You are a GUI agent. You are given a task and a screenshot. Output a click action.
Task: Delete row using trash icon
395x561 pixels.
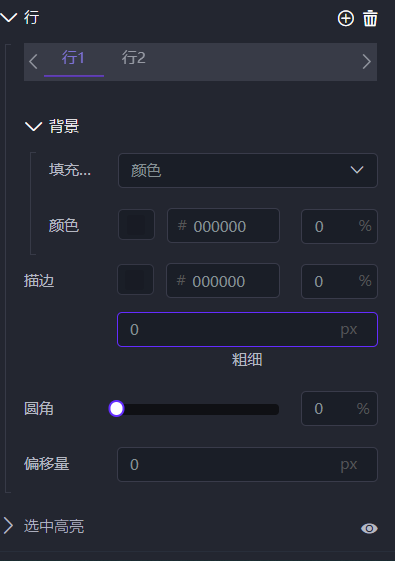[x=370, y=18]
